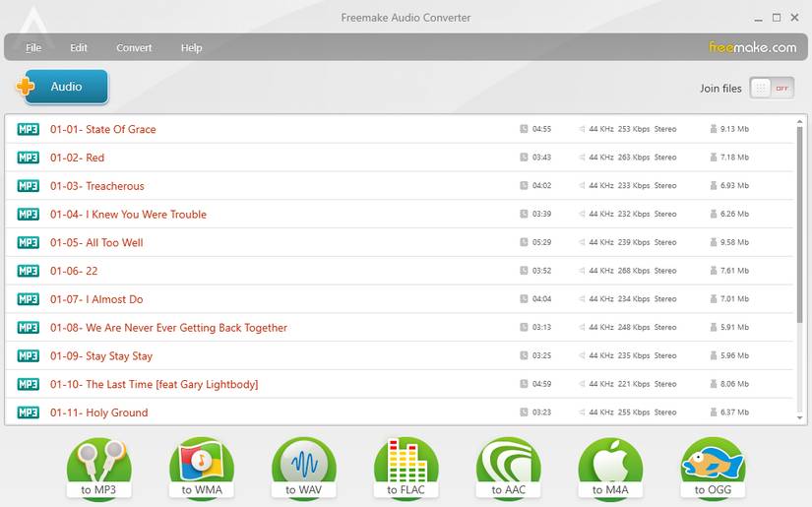Screen dimensions: 812x507
Task: Click the speaker icon in the 01-06- 22 row
Action: (582, 271)
